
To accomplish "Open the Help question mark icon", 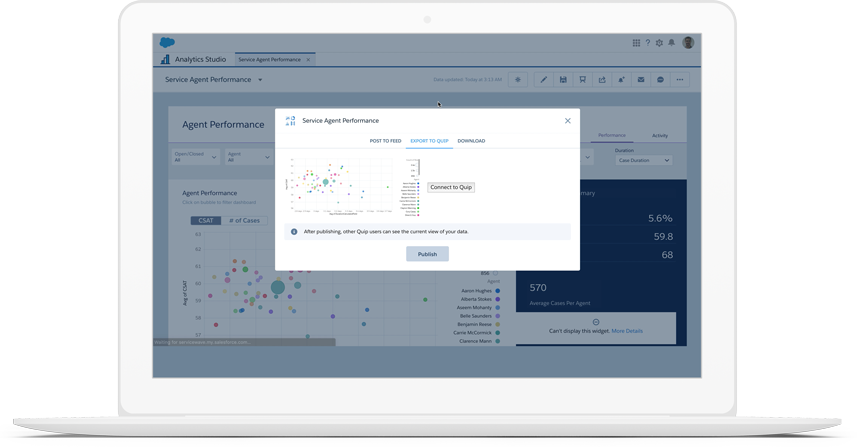I will (x=648, y=43).
